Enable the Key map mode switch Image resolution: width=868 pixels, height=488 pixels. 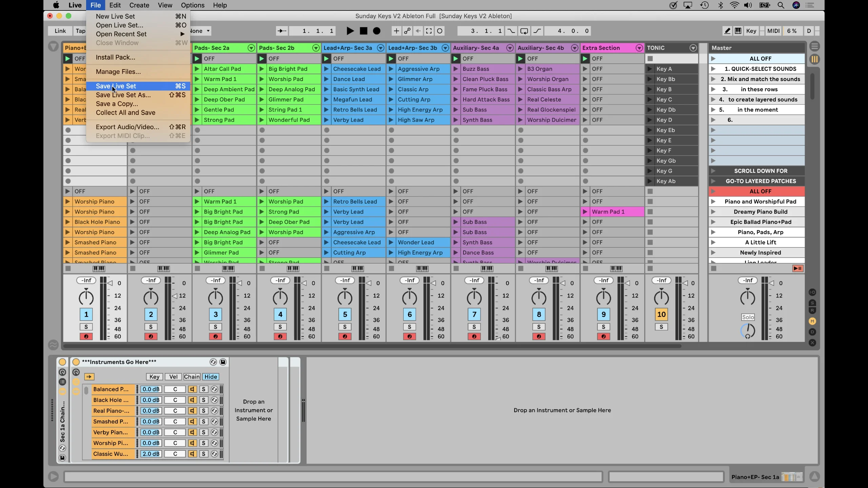click(751, 31)
